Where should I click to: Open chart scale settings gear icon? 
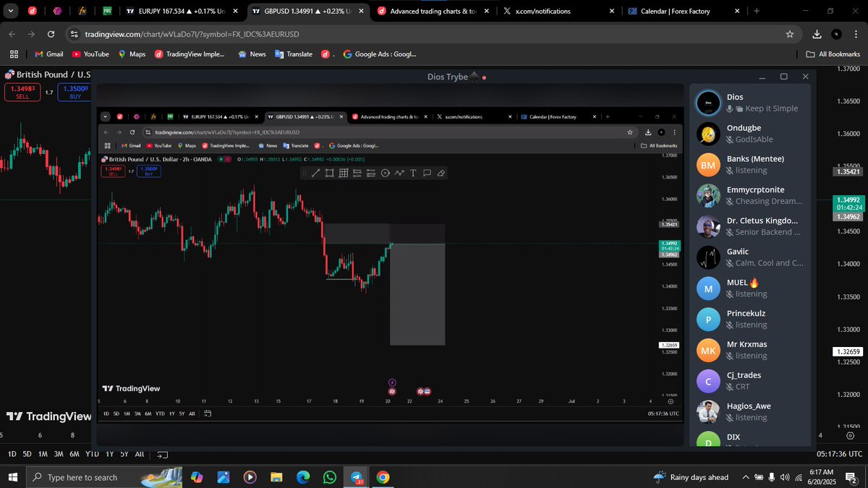(x=850, y=435)
